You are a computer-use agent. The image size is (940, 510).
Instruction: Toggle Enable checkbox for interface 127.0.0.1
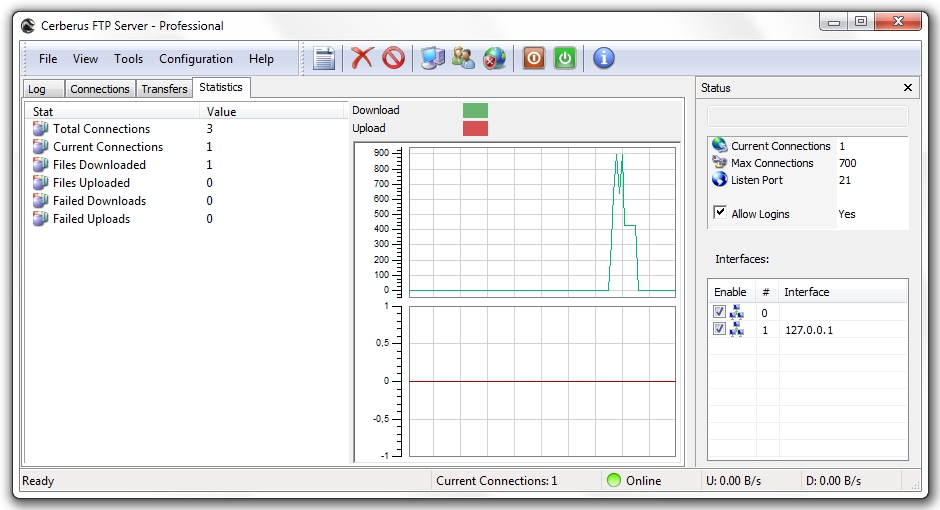click(719, 328)
